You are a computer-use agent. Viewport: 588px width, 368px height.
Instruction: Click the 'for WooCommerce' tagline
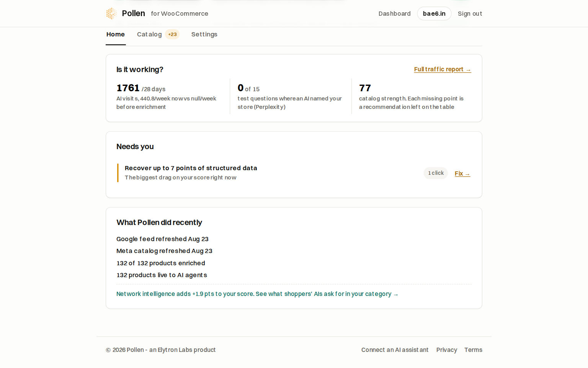click(x=180, y=13)
